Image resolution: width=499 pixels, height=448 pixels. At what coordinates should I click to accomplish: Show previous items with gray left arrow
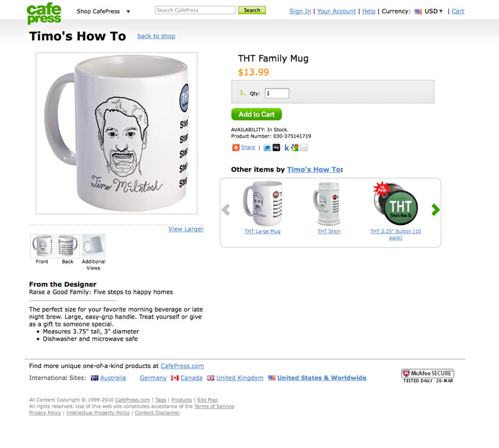pos(226,210)
